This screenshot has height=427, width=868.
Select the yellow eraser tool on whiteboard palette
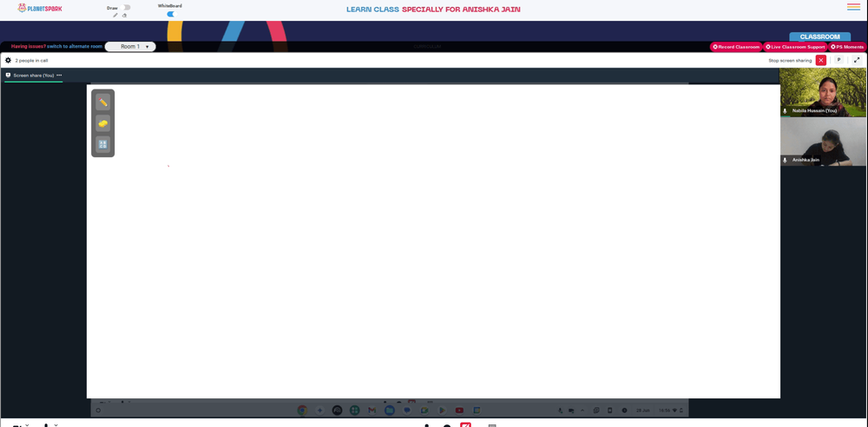click(x=103, y=123)
